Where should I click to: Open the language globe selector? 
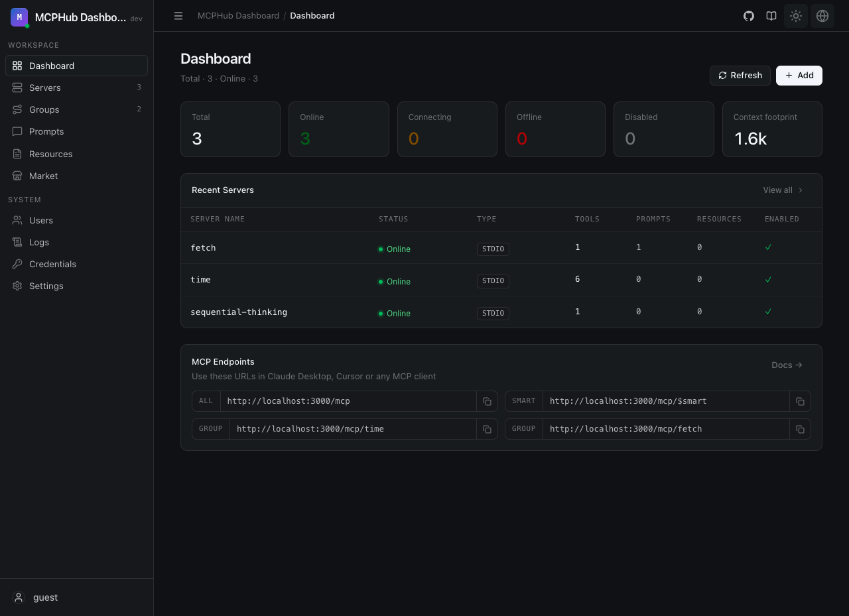pyautogui.click(x=822, y=16)
